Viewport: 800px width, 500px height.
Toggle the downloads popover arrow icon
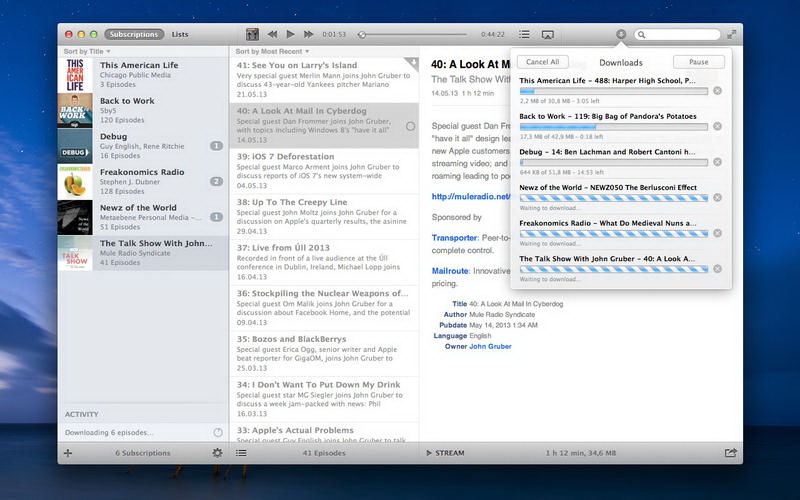621,34
